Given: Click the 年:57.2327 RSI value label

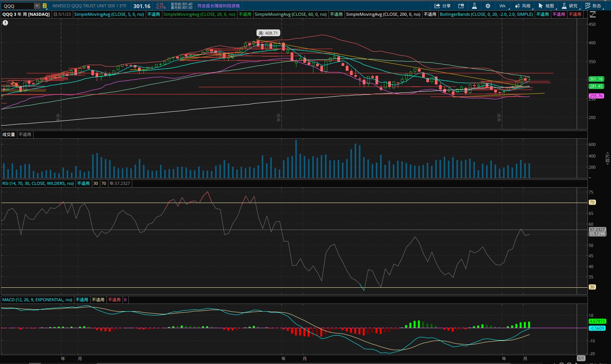Looking at the screenshot, I should pyautogui.click(x=120, y=183).
